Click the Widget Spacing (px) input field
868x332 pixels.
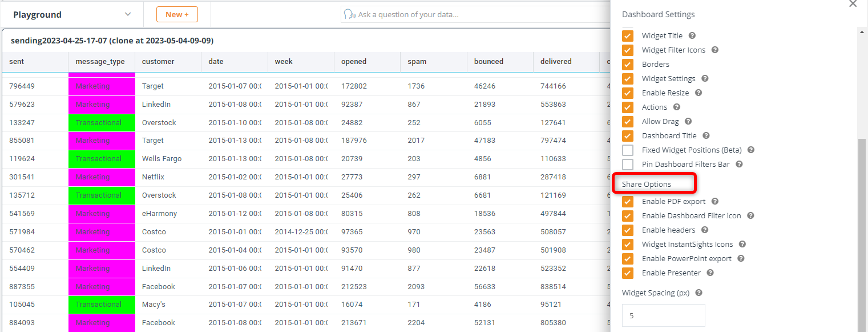(x=663, y=315)
